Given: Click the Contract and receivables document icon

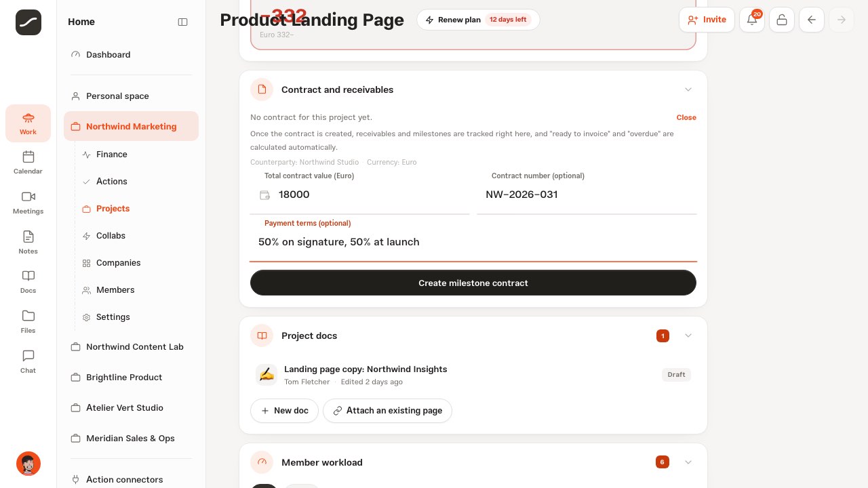Looking at the screenshot, I should (x=262, y=89).
